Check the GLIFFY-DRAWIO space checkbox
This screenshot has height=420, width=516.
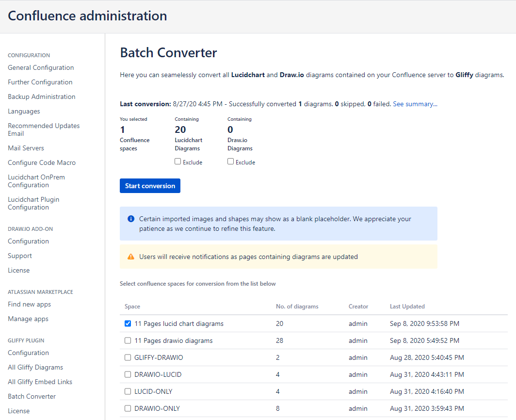(x=128, y=357)
